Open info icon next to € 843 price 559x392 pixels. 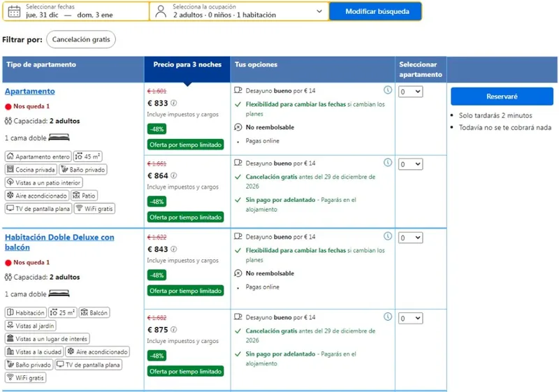(173, 249)
